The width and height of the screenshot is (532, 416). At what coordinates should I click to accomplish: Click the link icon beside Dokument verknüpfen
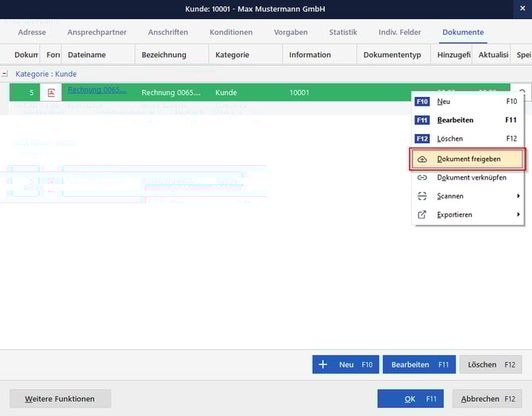tap(422, 177)
